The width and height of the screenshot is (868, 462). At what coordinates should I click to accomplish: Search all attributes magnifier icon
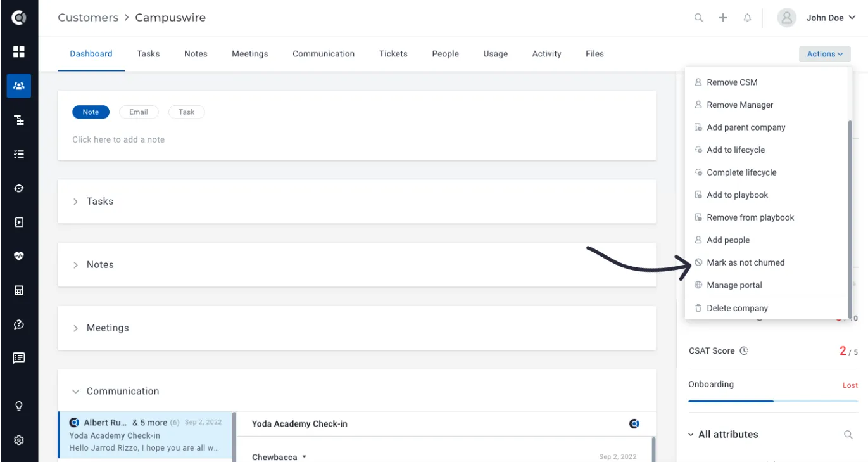pyautogui.click(x=848, y=435)
